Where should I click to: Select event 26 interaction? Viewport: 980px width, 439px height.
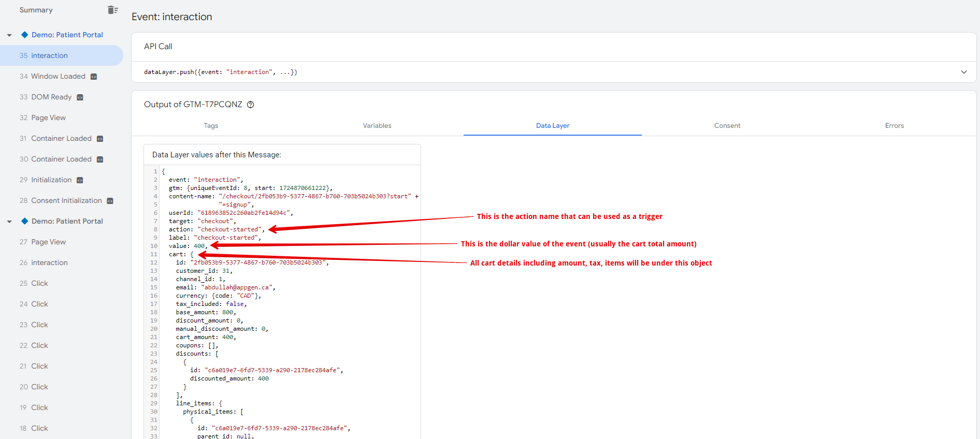49,262
